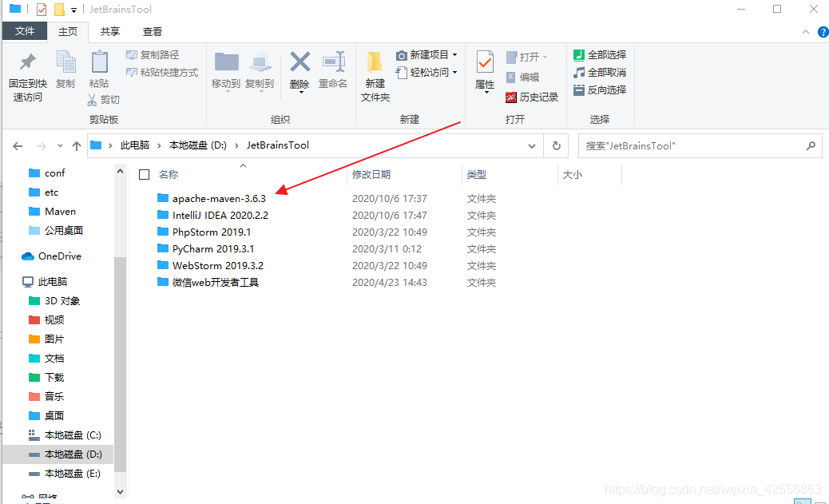Click 此电脑 in the address breadcrumb
This screenshot has width=829, height=504.
coord(135,145)
